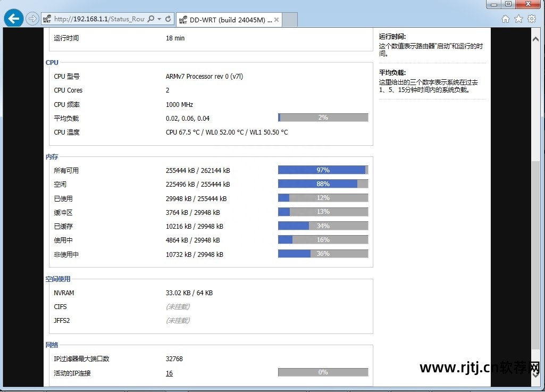Select the uptime value '18 min'
The image size is (545, 392).
click(175, 38)
